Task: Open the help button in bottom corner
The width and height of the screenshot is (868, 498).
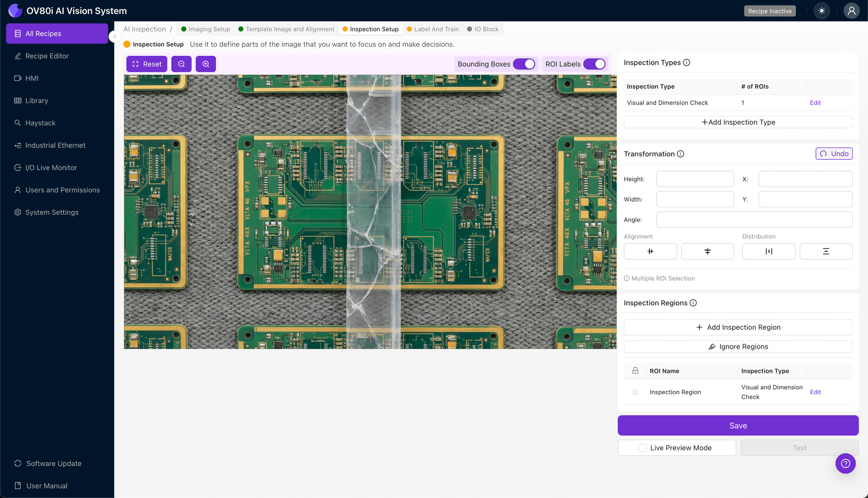Action: click(846, 463)
